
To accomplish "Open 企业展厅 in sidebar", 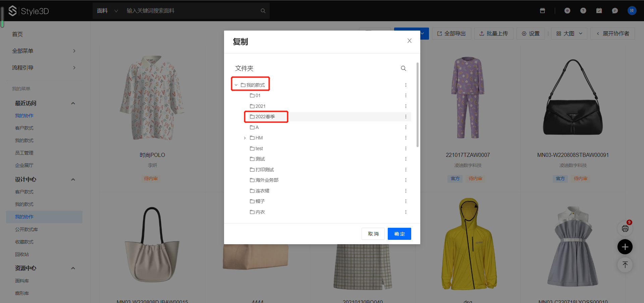I will [x=24, y=165].
